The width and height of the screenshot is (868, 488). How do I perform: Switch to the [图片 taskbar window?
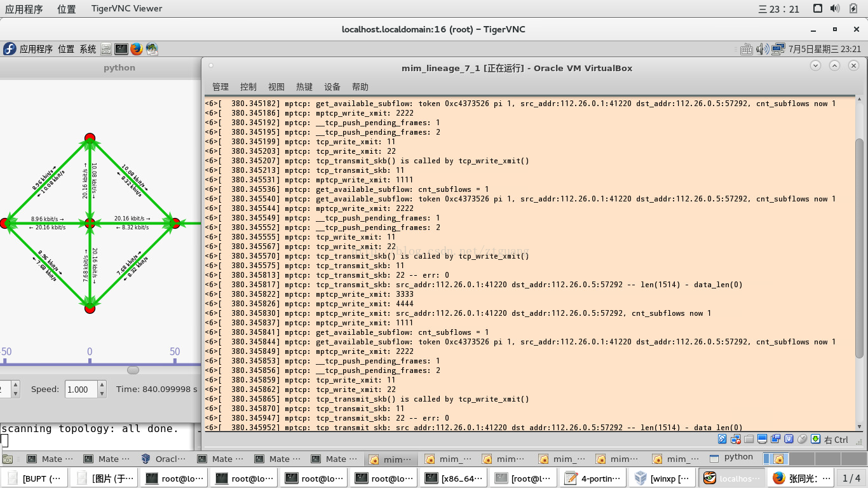click(105, 478)
